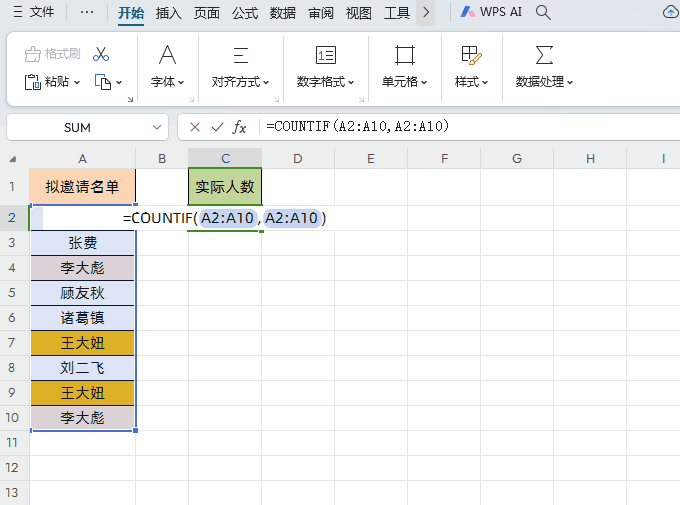The width and height of the screenshot is (680, 505).
Task: Open the Formulas (公式) tab
Action: 245,13
